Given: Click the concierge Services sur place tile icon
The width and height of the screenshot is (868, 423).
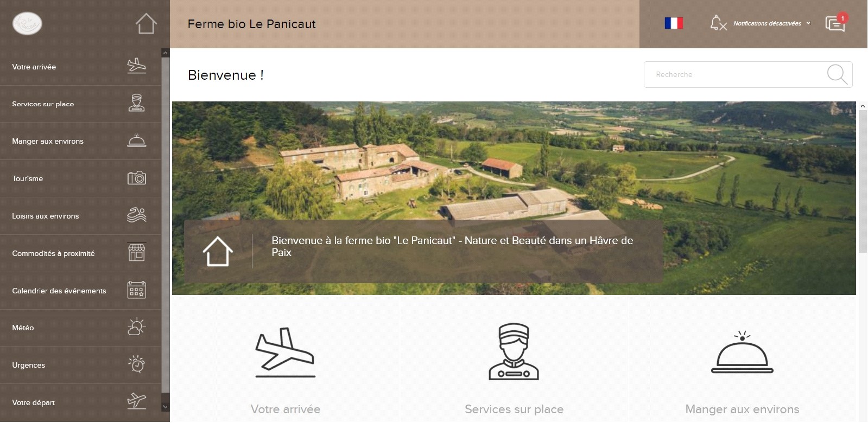Looking at the screenshot, I should [x=514, y=352].
